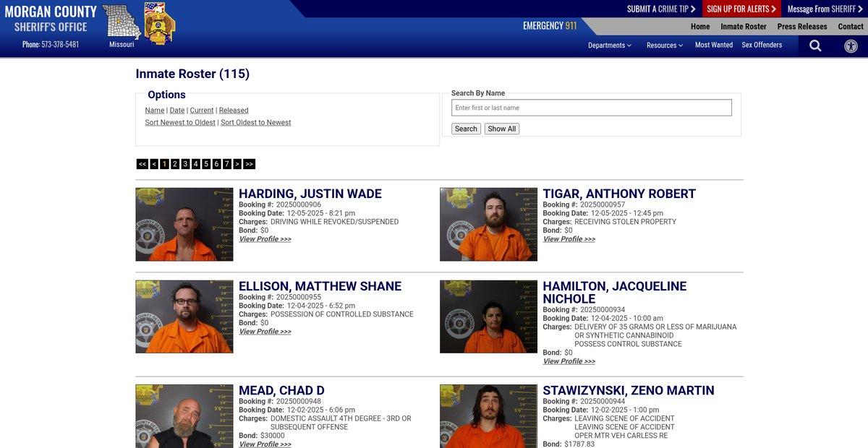Open Chad D Mead's mugshot thumbnail

tap(184, 416)
